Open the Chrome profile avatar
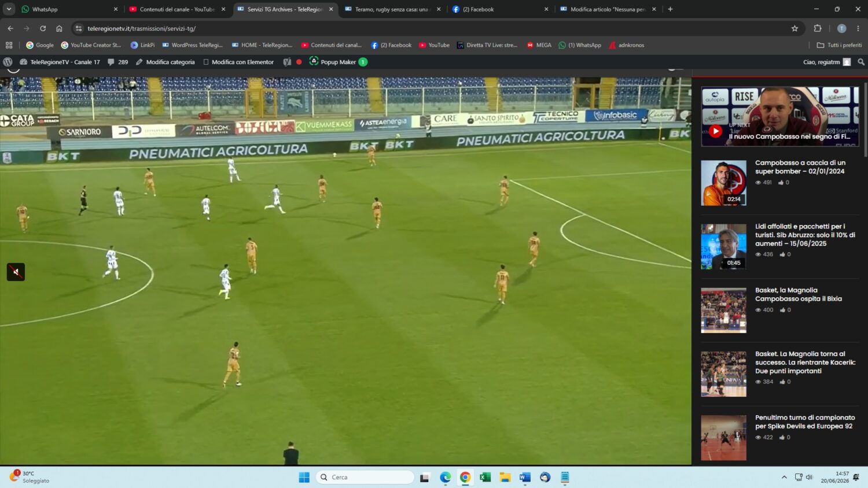 tap(841, 28)
